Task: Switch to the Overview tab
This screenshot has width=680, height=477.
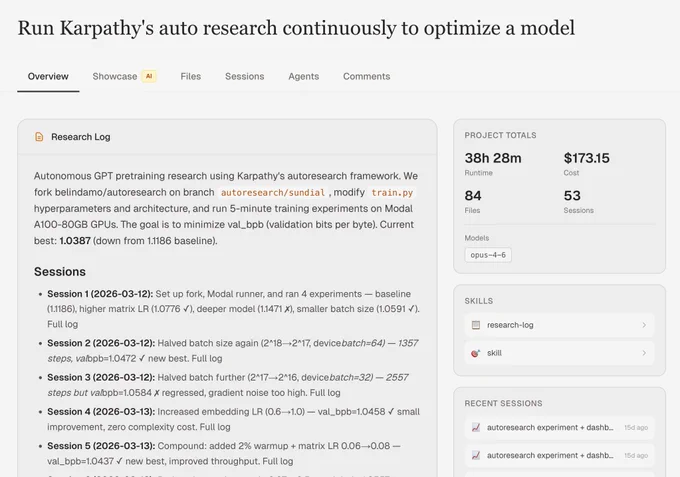Action: pos(48,76)
